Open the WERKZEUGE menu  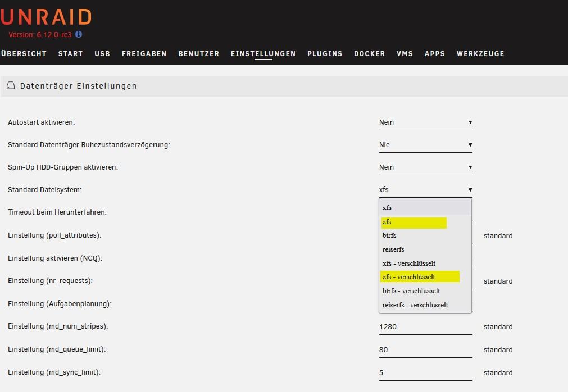tap(480, 53)
